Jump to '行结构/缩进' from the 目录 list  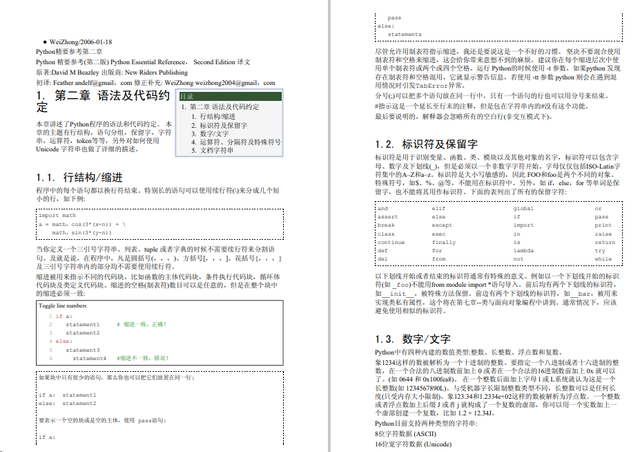[218, 116]
